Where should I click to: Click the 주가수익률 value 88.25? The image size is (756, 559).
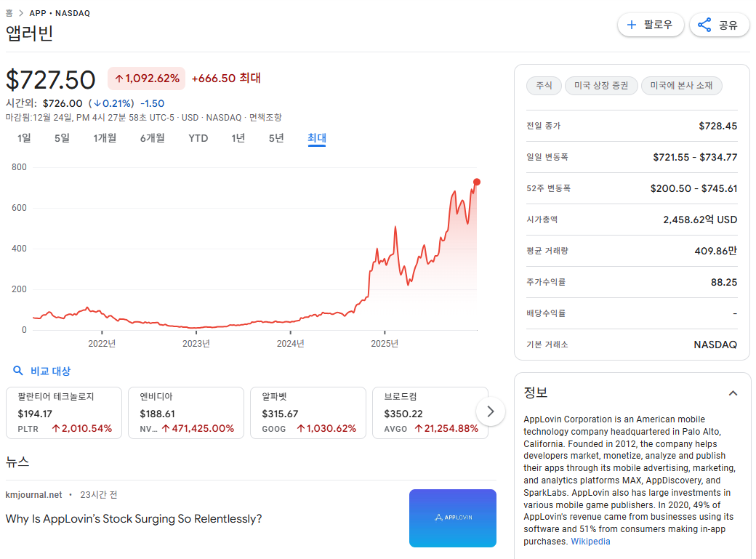pos(724,282)
